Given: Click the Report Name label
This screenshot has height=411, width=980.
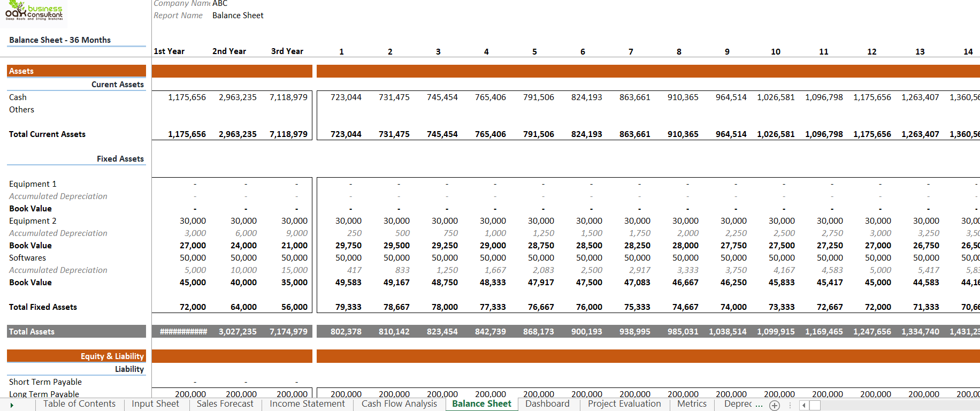Looking at the screenshot, I should coord(178,16).
